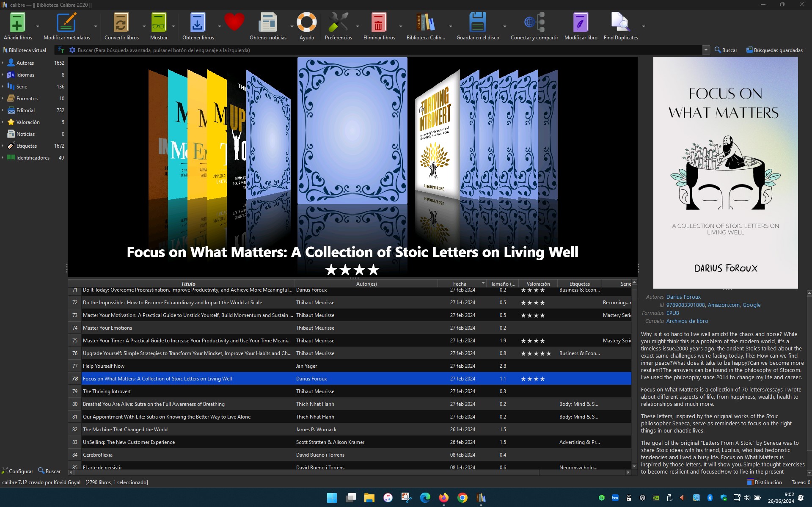Expand the Autores tree category
This screenshot has height=507, width=812.
pos(3,63)
